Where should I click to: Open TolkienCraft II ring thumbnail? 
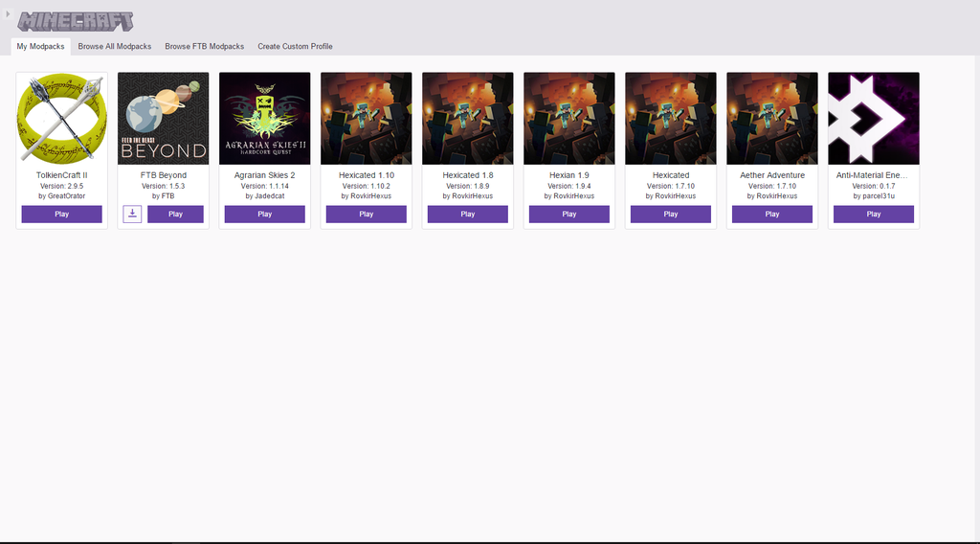click(62, 118)
